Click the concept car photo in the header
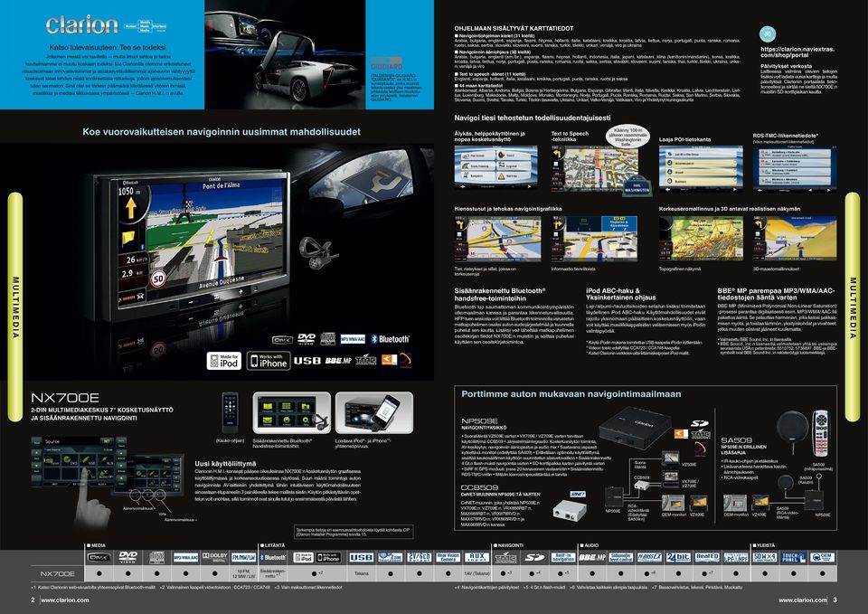868x614 pixels. coord(285,54)
